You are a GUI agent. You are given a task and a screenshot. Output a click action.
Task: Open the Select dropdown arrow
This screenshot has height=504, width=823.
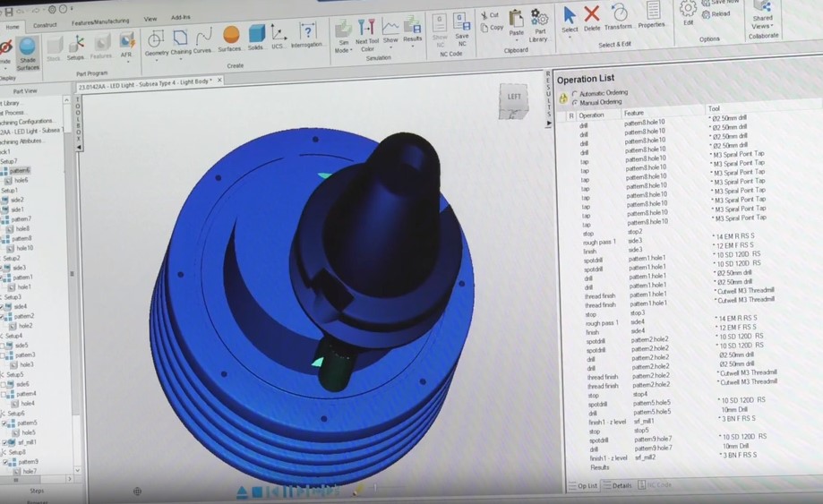tap(570, 38)
